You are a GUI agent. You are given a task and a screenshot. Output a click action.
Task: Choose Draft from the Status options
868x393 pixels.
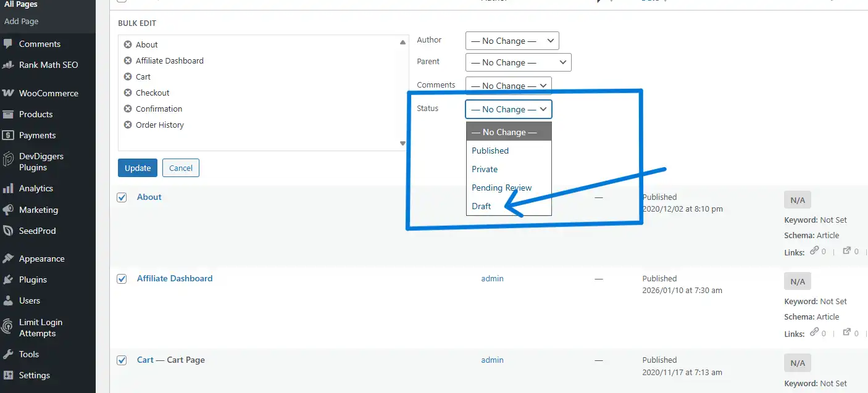click(509, 206)
